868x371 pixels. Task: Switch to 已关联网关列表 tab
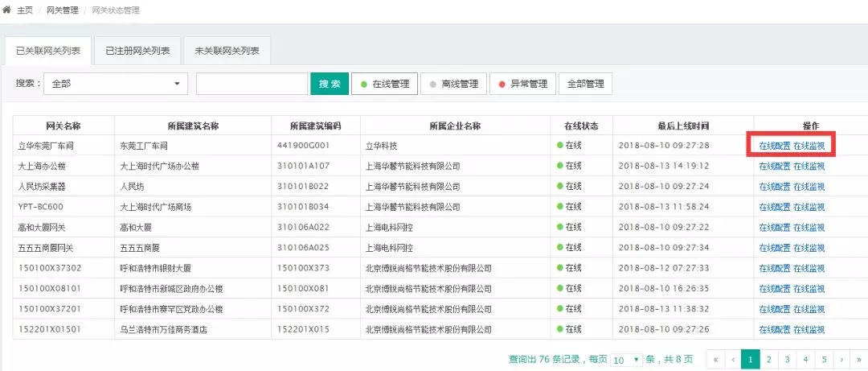(x=48, y=51)
